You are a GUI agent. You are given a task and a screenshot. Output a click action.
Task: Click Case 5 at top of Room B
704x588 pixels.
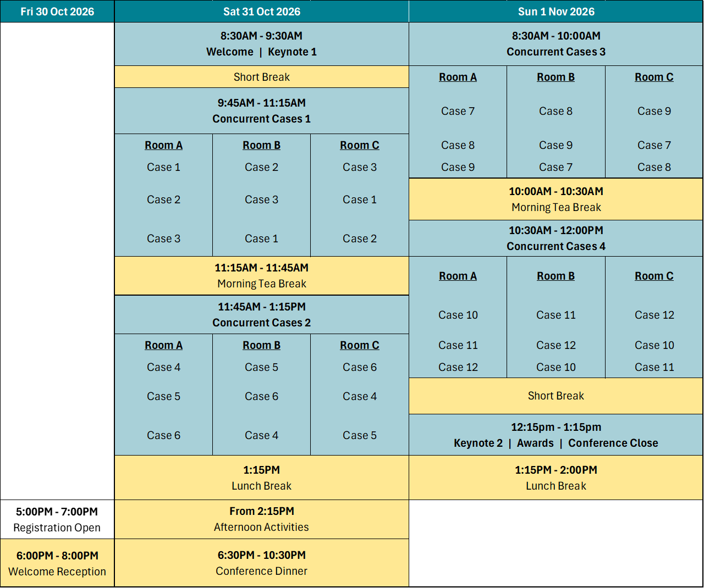point(262,367)
